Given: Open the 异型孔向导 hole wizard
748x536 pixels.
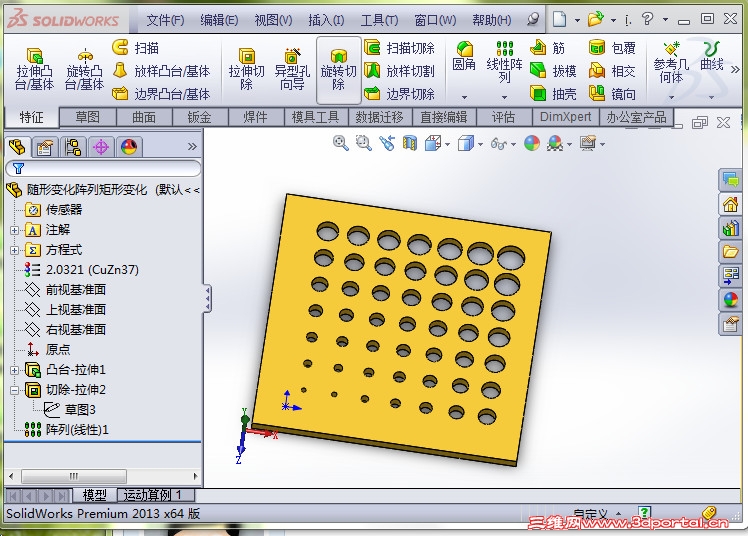Looking at the screenshot, I should click(x=292, y=69).
